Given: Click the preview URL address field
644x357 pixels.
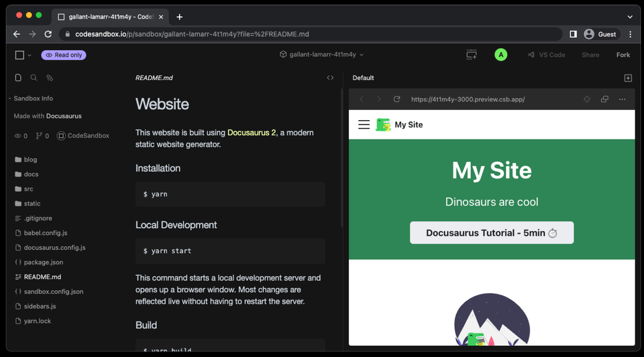Looking at the screenshot, I should pos(468,99).
